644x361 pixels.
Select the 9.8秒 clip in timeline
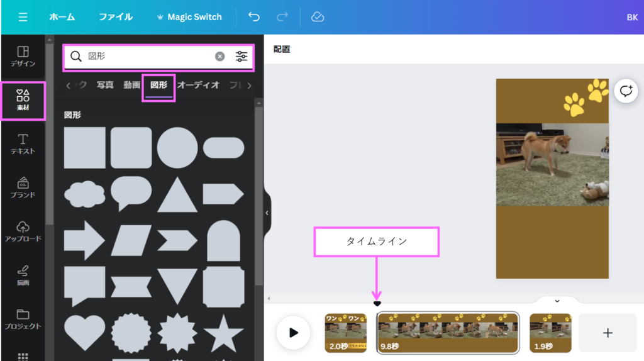coord(448,333)
